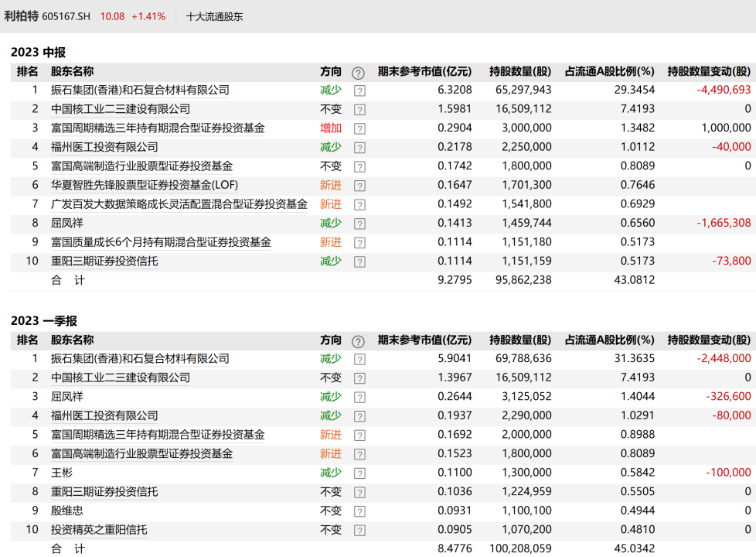Click 期末参考市值(亿元) header in 2023 中报
Screen dimensions: 756x557
coord(424,71)
